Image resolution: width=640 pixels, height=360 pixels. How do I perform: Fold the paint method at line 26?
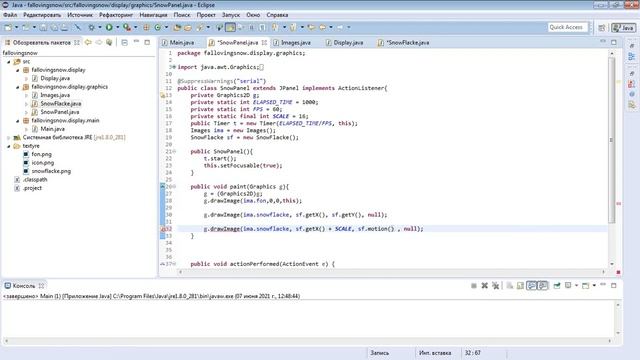click(175, 187)
